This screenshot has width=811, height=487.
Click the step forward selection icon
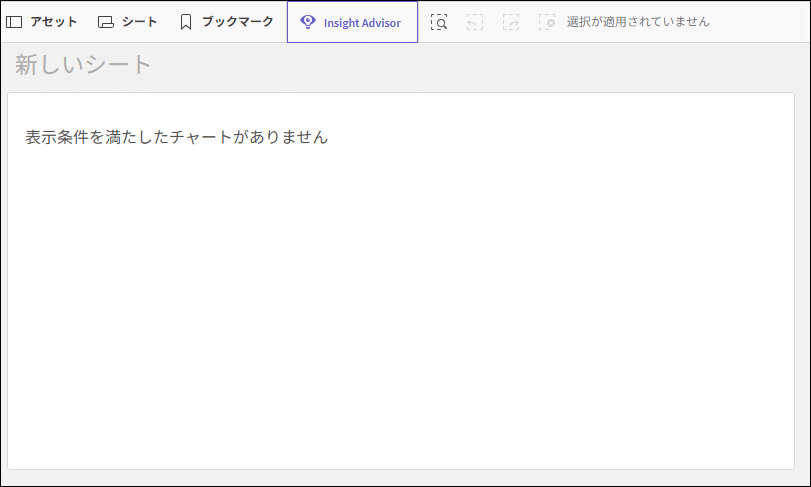point(510,22)
